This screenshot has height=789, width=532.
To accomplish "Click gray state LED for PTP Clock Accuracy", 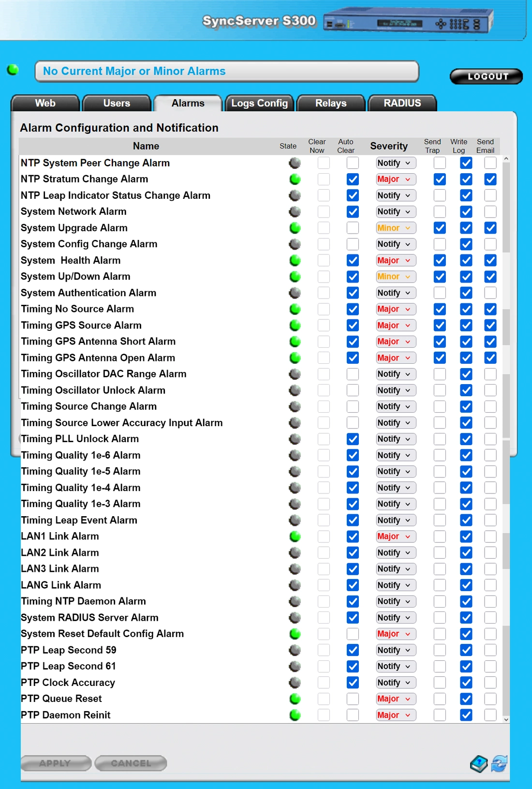I will (295, 683).
